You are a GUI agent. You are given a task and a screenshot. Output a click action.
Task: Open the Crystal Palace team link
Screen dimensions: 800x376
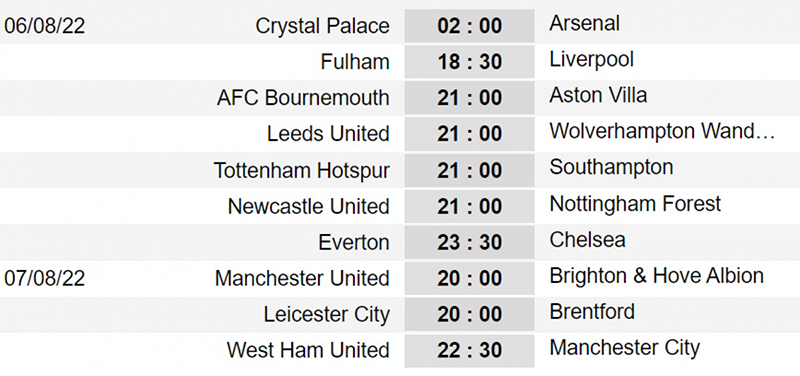pos(322,26)
